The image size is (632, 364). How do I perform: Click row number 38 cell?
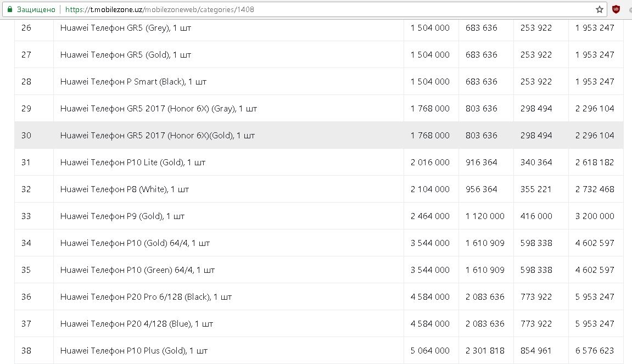[26, 350]
